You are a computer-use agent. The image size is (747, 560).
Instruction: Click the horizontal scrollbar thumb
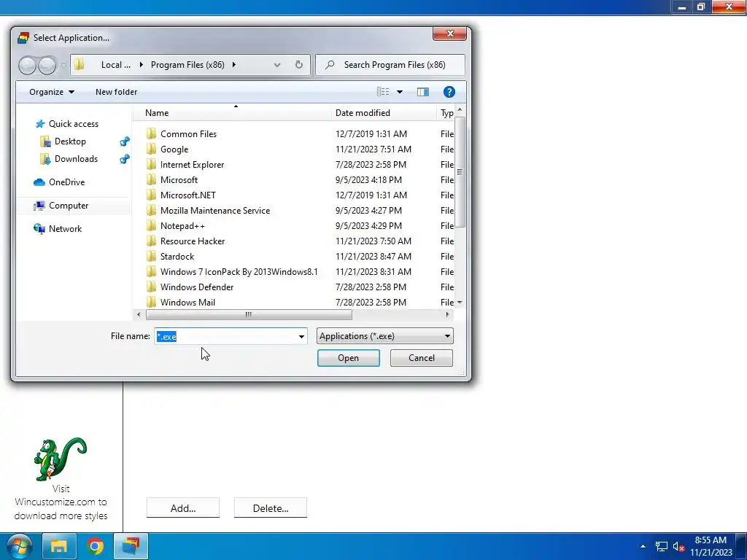point(249,315)
